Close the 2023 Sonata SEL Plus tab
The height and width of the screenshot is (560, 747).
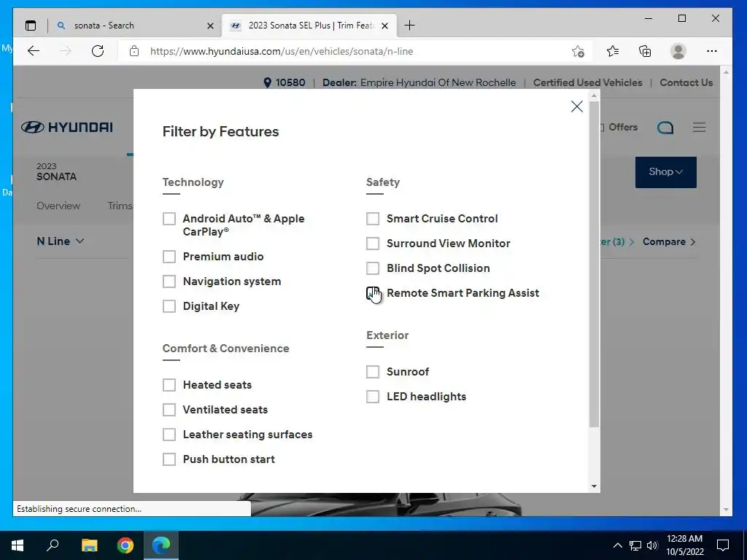click(385, 26)
